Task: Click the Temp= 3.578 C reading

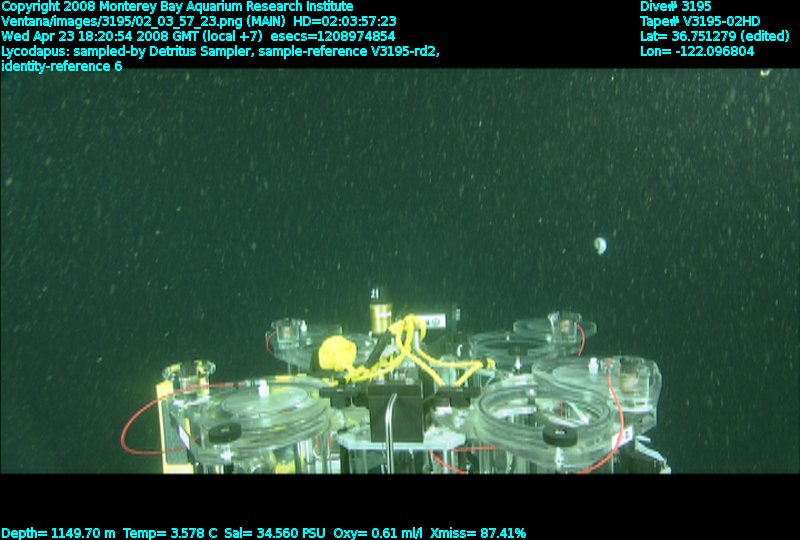Action: click(x=170, y=533)
